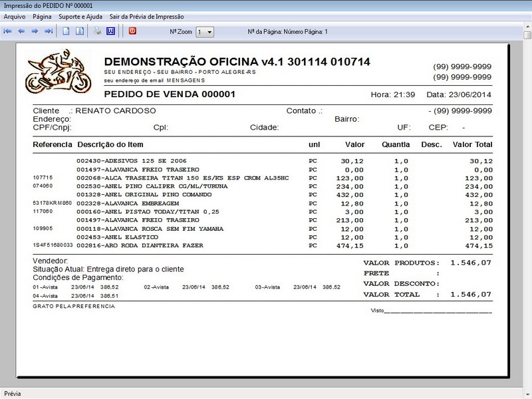Image resolution: width=532 pixels, height=399 pixels.
Task: Click reference code 074060
Action: click(43, 186)
